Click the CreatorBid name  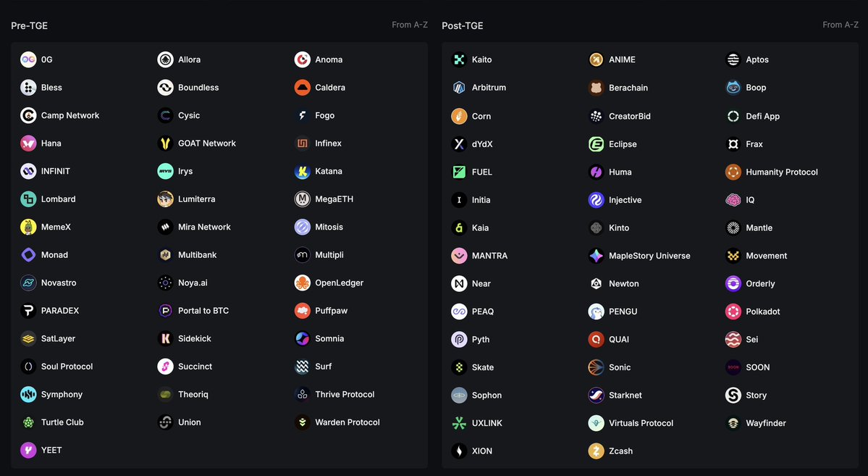(x=629, y=116)
